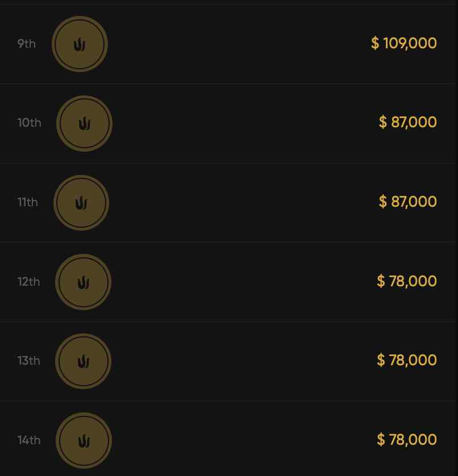Screen dimensions: 458x476
Task: Open the 13th place player avatar
Action: tap(83, 361)
